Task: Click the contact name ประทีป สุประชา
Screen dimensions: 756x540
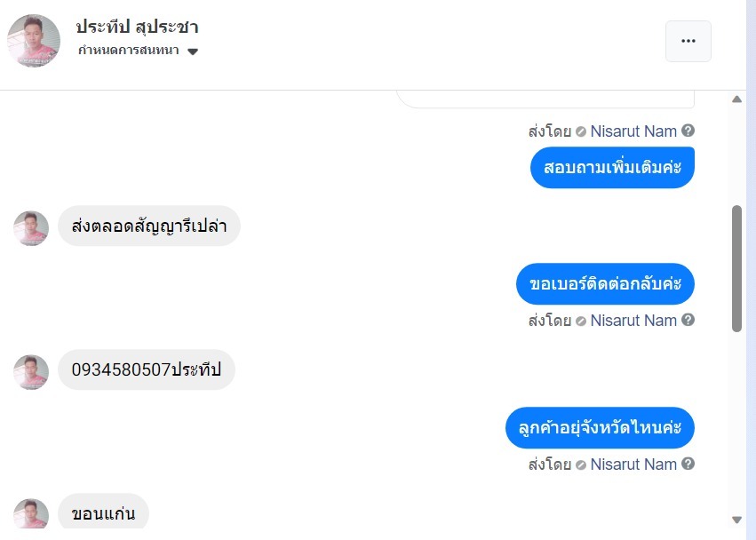Action: 137,27
